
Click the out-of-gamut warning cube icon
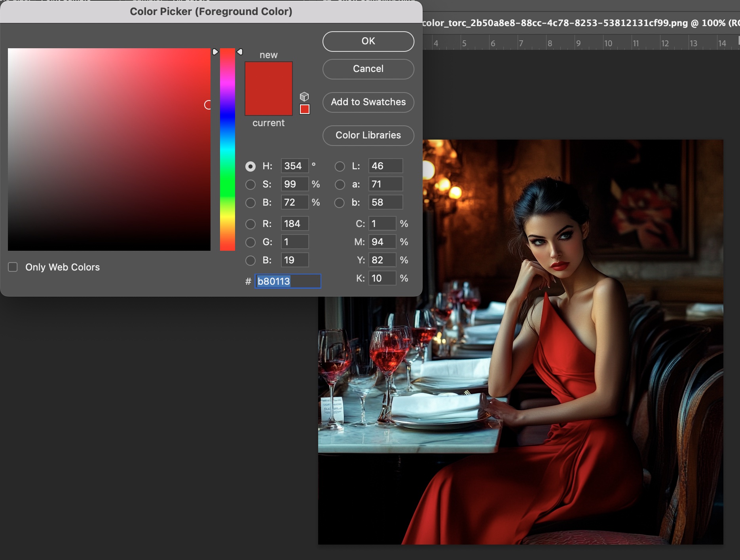[304, 96]
